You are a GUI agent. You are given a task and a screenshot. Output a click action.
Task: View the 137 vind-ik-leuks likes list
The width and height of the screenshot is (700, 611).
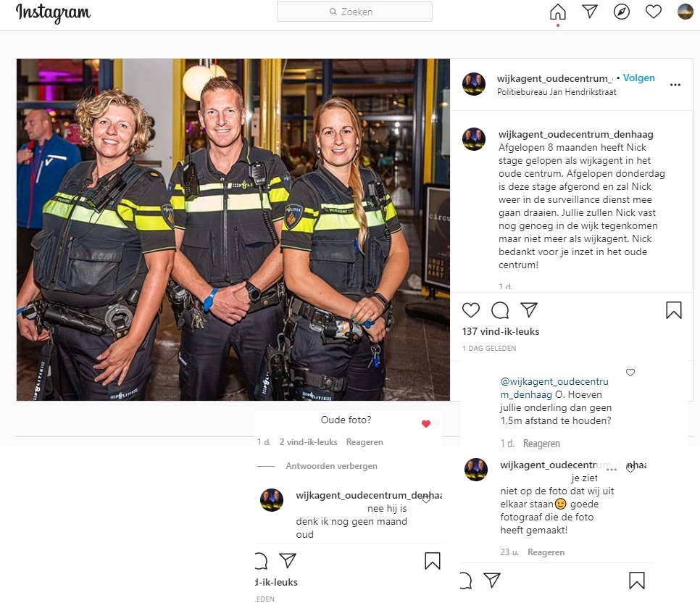pos(501,331)
